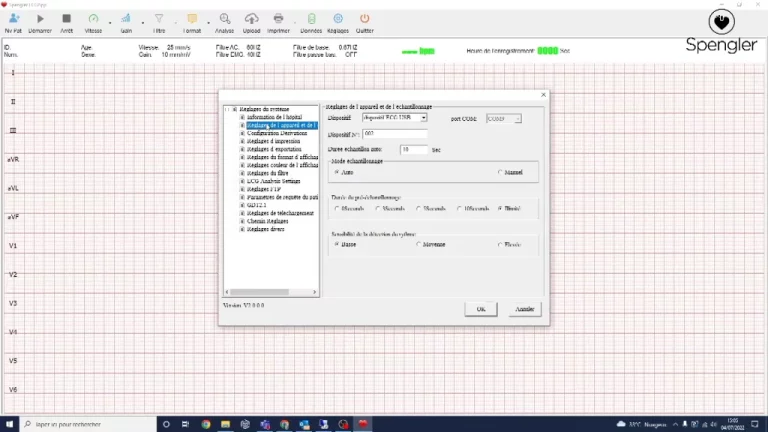Open ECG Analysis Settings tree entry
This screenshot has width=768, height=432.
pyautogui.click(x=274, y=180)
